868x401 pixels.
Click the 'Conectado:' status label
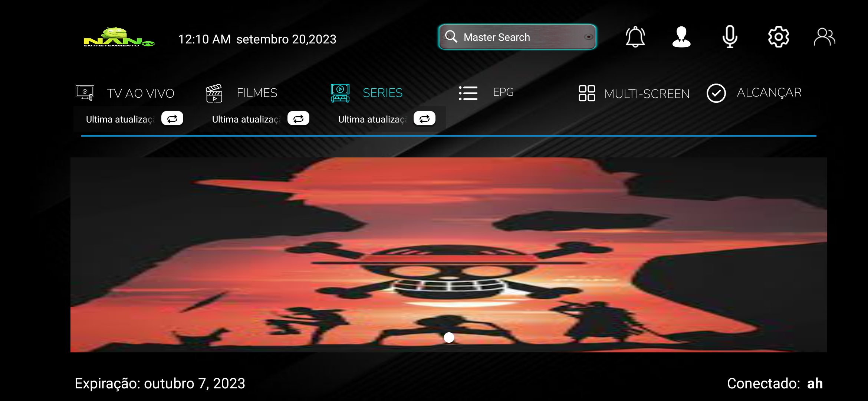pyautogui.click(x=764, y=384)
